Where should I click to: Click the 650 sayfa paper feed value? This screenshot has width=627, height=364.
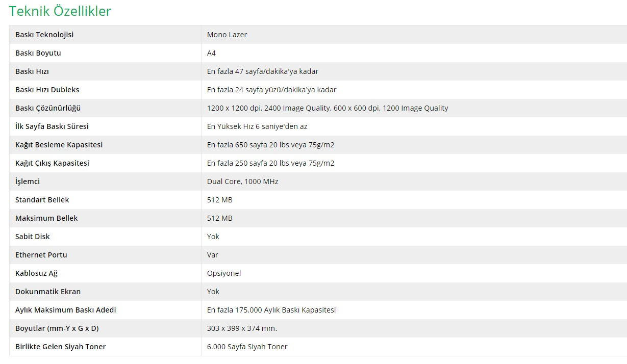pos(271,145)
